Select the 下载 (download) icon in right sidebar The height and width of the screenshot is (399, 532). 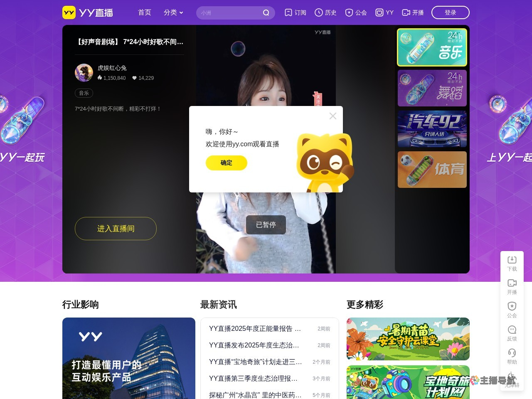tap(512, 259)
